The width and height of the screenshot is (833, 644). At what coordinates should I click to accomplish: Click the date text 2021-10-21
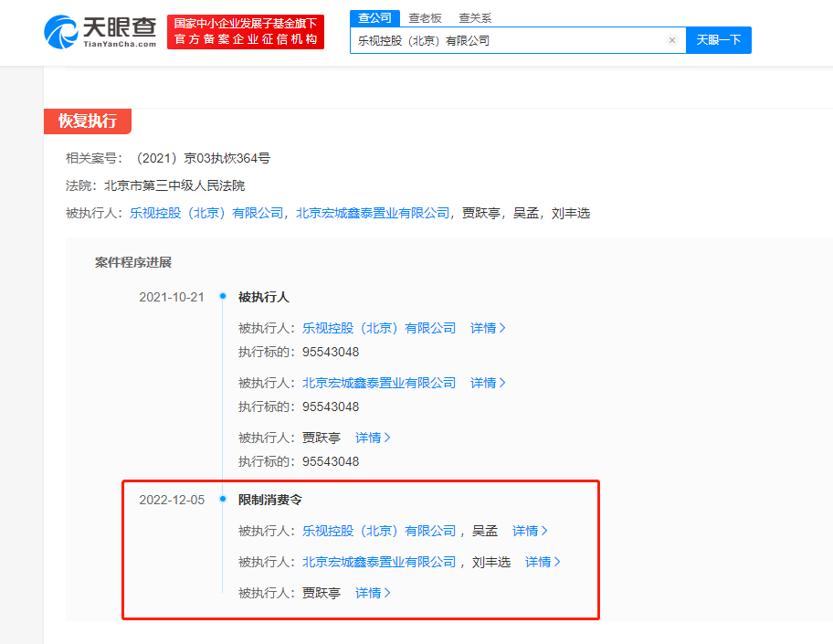pos(172,298)
